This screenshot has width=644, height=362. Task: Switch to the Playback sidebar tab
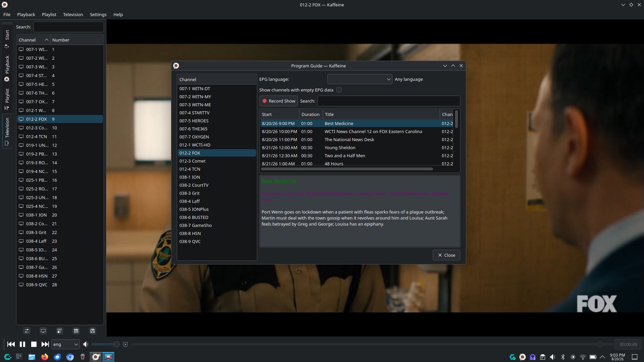click(x=7, y=69)
